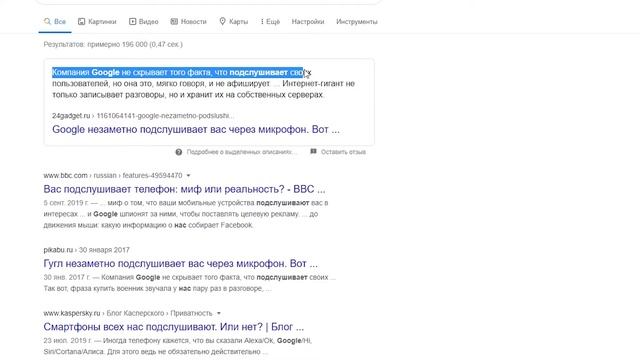Viewport: 640px width, 360px height.
Task: Click the pikabu snippet dated '30 янв. 2017 г.'
Action: pos(189,283)
